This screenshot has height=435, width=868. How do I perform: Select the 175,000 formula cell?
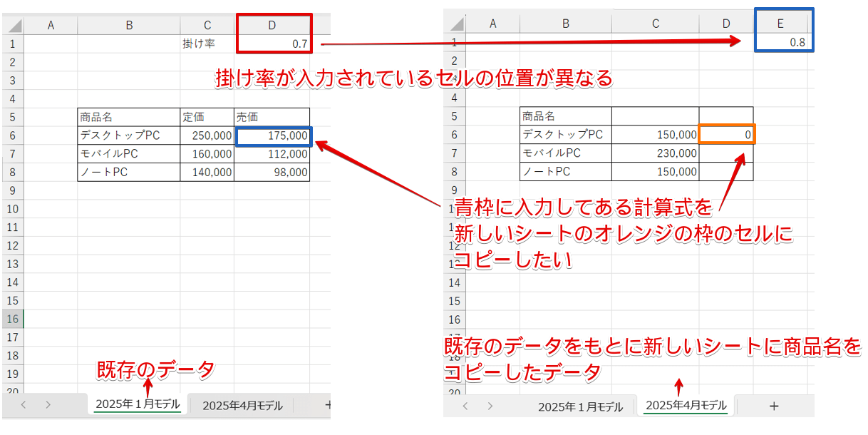(x=273, y=135)
